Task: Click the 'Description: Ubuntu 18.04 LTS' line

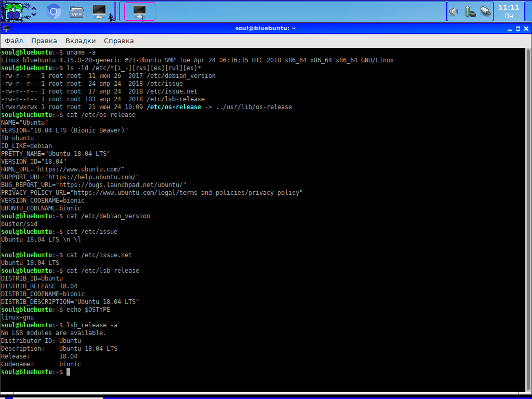Action: tap(59, 349)
